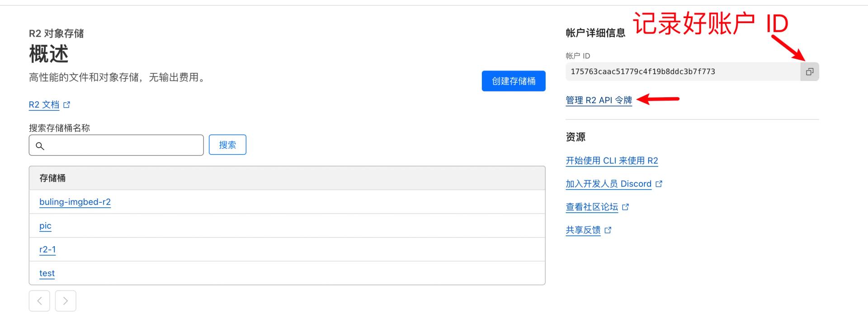Click the 创建存储桶 button
The image size is (868, 314).
[x=514, y=81]
